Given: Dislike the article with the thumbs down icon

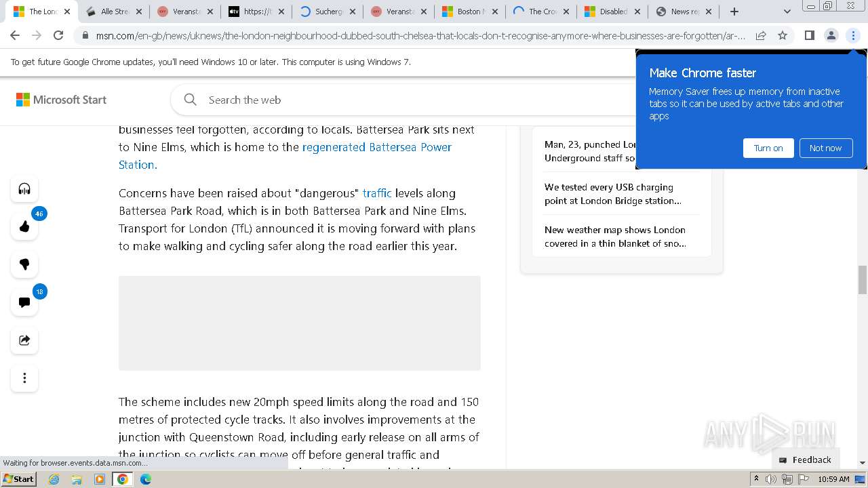Looking at the screenshot, I should point(24,264).
